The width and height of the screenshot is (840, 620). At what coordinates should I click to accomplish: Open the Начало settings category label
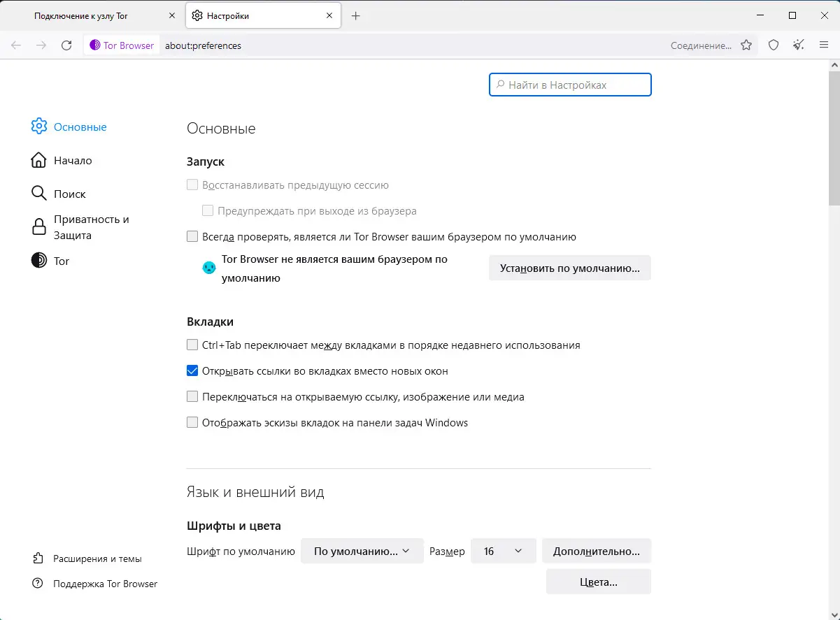click(73, 161)
